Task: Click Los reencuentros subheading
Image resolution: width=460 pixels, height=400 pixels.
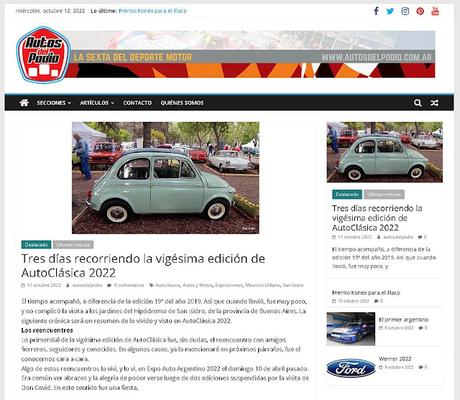Action: click(x=47, y=330)
